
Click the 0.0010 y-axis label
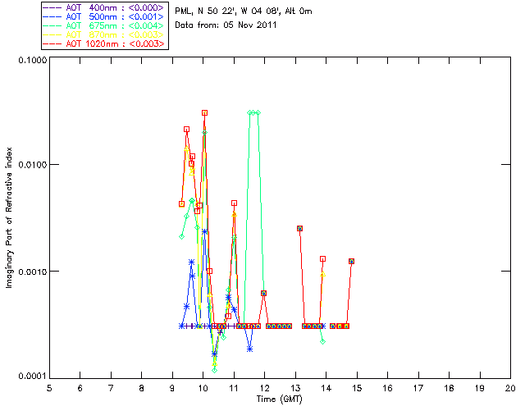[32, 272]
